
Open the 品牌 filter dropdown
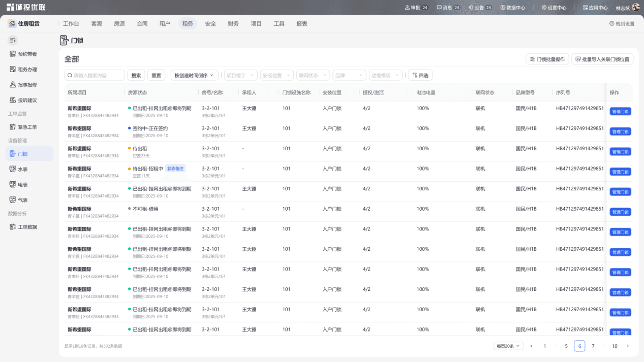(x=349, y=75)
